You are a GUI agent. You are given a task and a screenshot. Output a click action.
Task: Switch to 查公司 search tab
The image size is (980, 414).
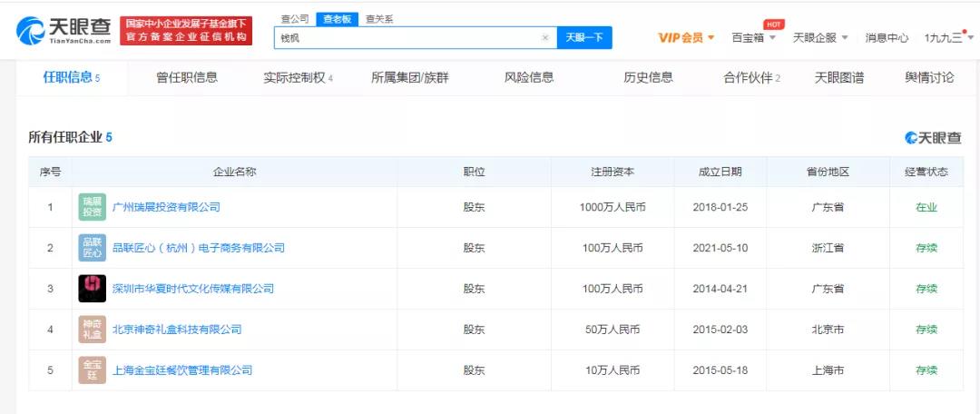[294, 18]
